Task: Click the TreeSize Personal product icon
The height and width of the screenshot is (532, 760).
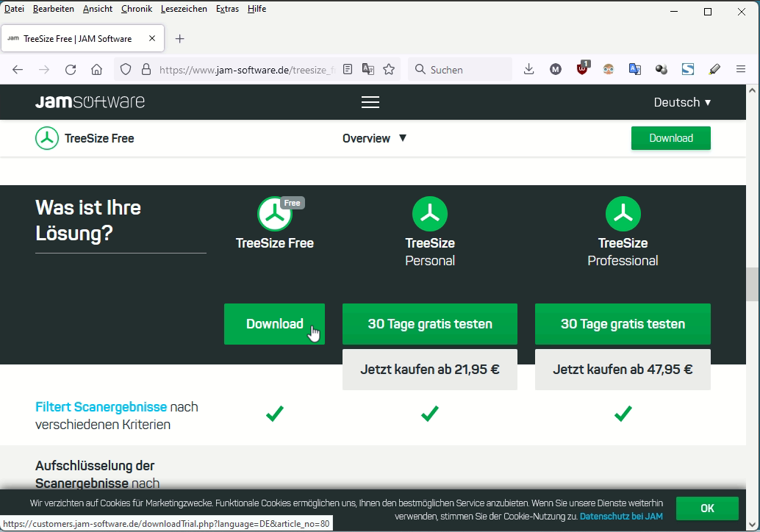Action: (x=430, y=214)
